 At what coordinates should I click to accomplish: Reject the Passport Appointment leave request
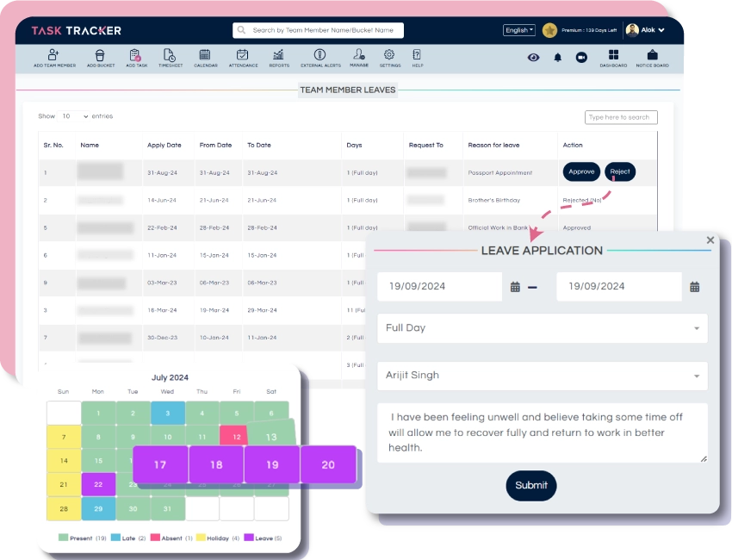620,171
